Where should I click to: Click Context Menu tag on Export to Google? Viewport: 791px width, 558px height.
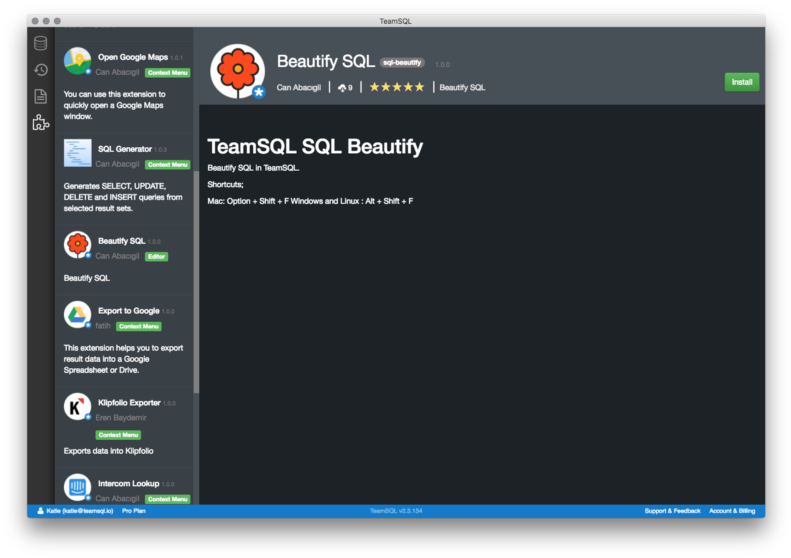(x=139, y=326)
